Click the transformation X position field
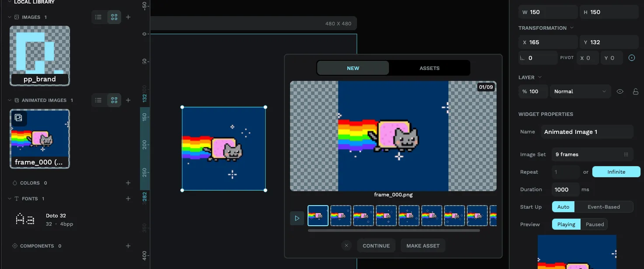This screenshot has height=269, width=644. coord(548,42)
